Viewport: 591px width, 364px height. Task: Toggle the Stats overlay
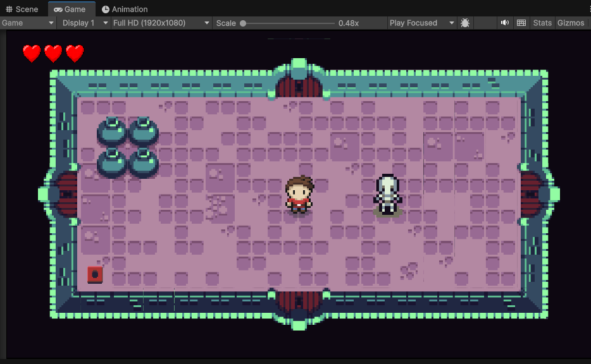coord(542,23)
